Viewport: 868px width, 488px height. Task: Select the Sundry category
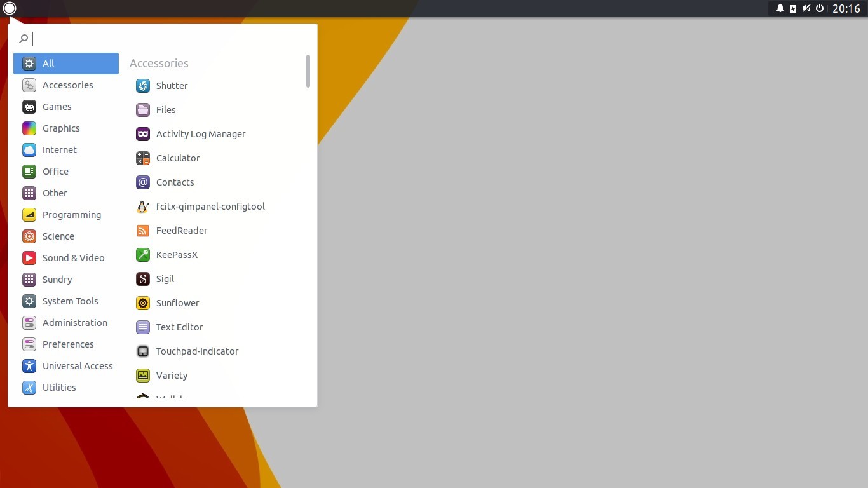(x=66, y=280)
